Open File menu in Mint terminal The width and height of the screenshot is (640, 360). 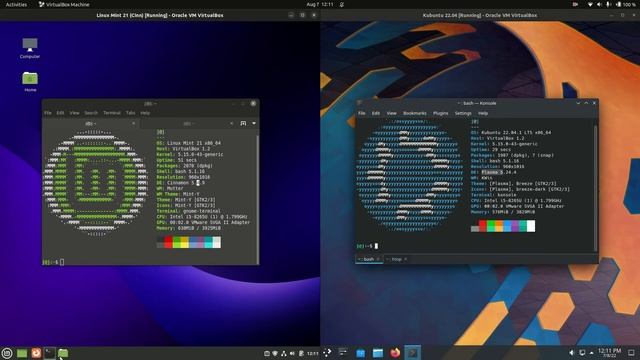click(48, 113)
